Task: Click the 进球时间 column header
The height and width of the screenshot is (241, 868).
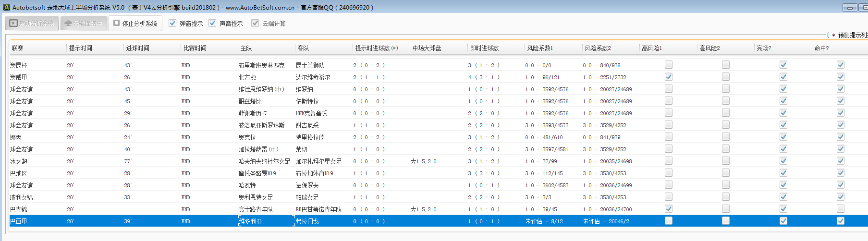Action: (x=137, y=48)
